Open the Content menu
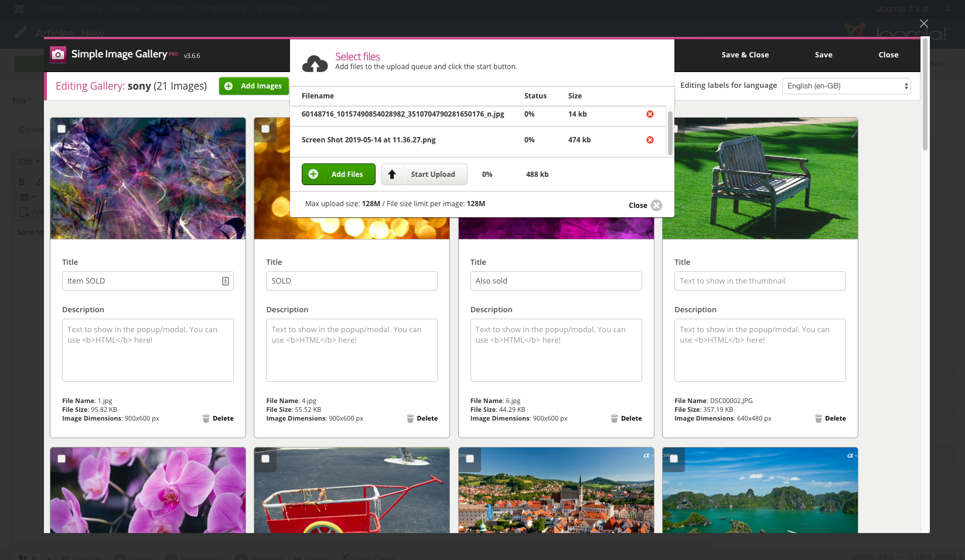Viewport: 965px width, 560px height. [168, 9]
